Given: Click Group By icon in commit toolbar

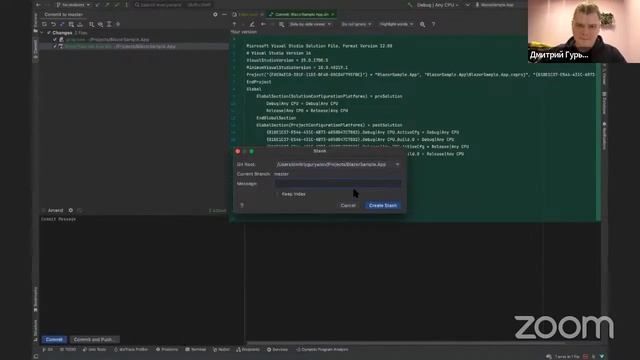Looking at the screenshot, I should click(91, 24).
